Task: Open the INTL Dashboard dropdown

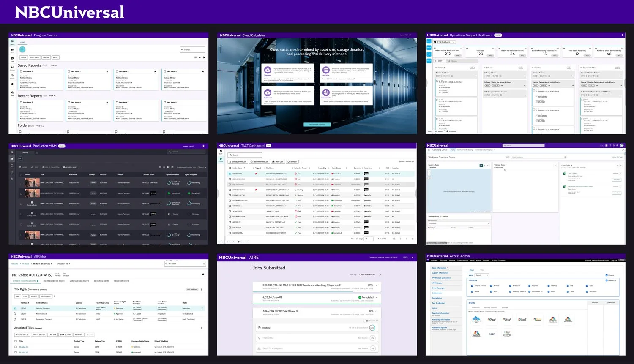Action: 445,42
